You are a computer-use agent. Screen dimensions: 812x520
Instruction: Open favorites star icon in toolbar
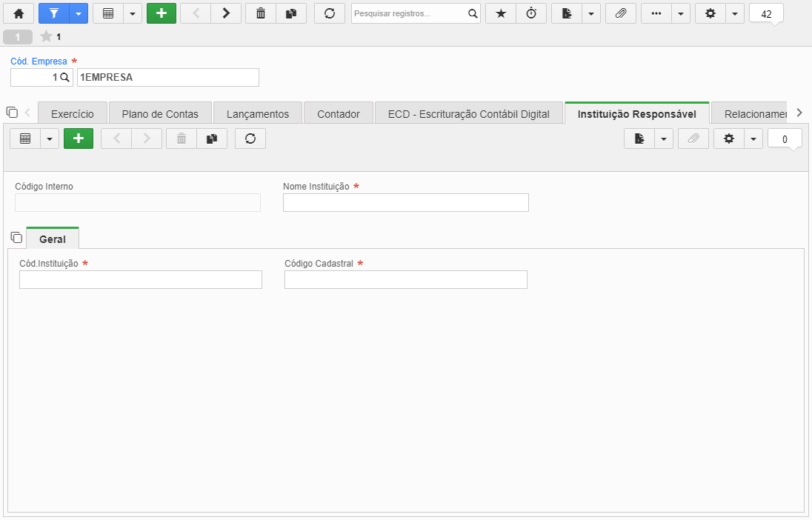coord(501,13)
